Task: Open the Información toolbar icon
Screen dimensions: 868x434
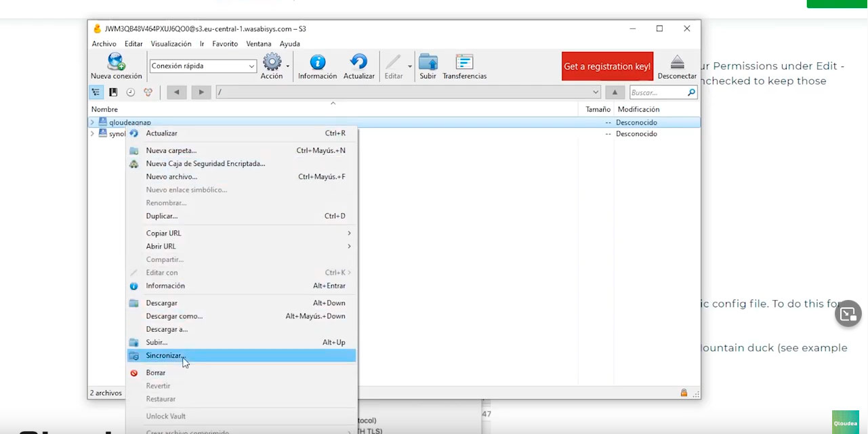Action: pos(317,62)
